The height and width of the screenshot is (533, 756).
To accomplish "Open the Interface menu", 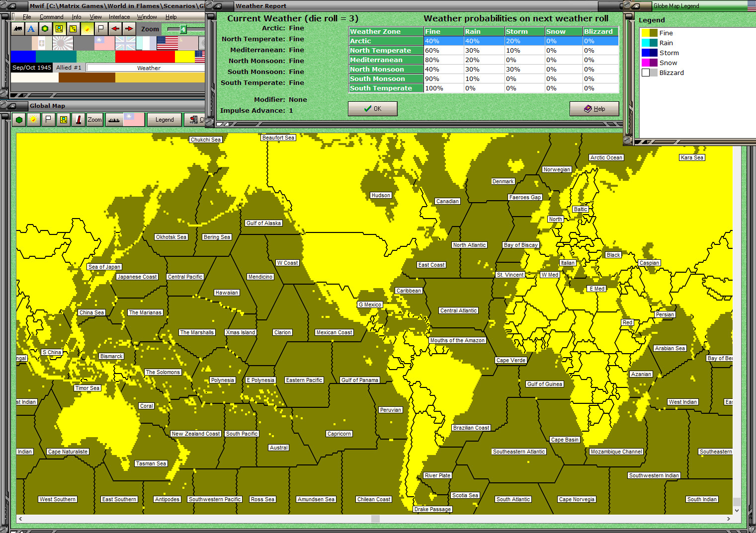I will click(x=119, y=17).
